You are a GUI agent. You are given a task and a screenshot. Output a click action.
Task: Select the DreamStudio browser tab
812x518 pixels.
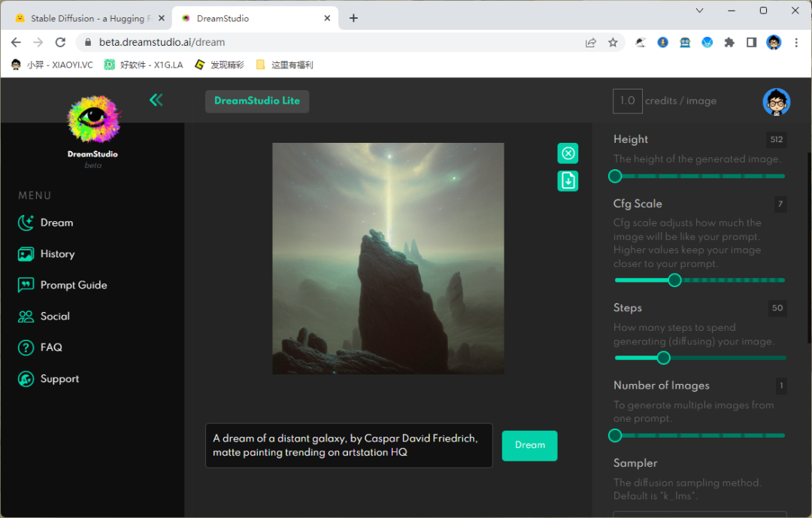(256, 18)
